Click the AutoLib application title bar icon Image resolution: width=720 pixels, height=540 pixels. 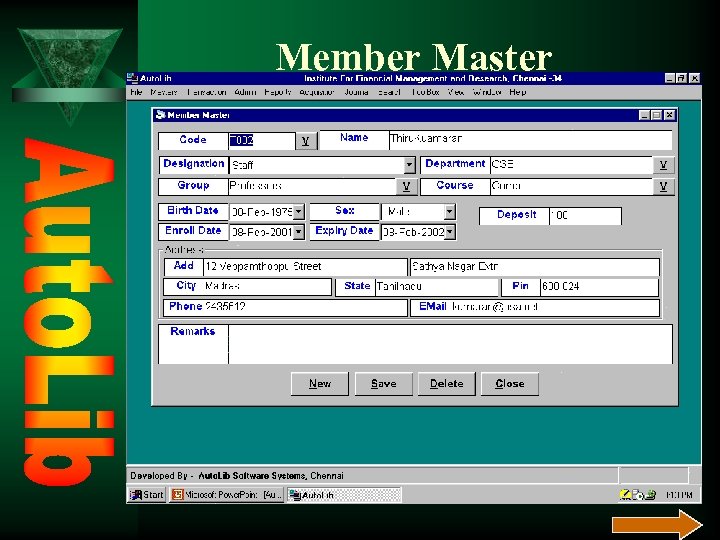point(133,78)
